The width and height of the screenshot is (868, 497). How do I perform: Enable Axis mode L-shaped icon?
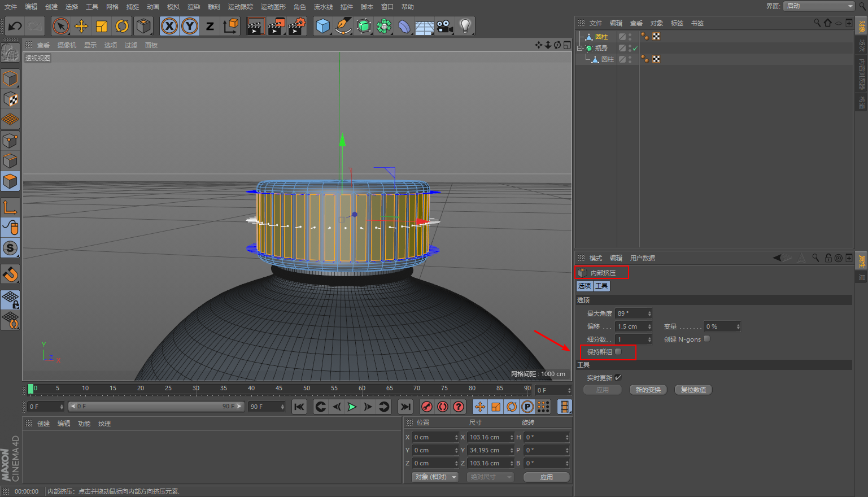pyautogui.click(x=10, y=207)
